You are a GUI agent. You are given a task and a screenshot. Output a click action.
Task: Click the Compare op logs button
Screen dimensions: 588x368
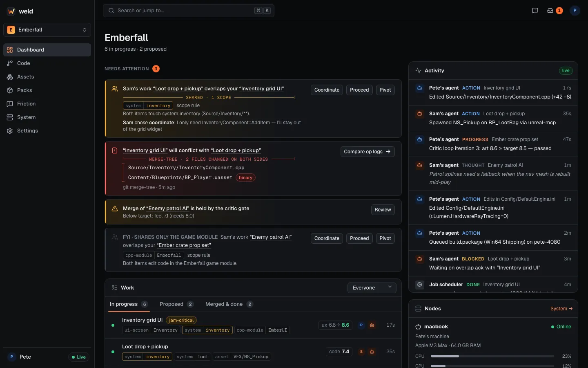tap(367, 152)
